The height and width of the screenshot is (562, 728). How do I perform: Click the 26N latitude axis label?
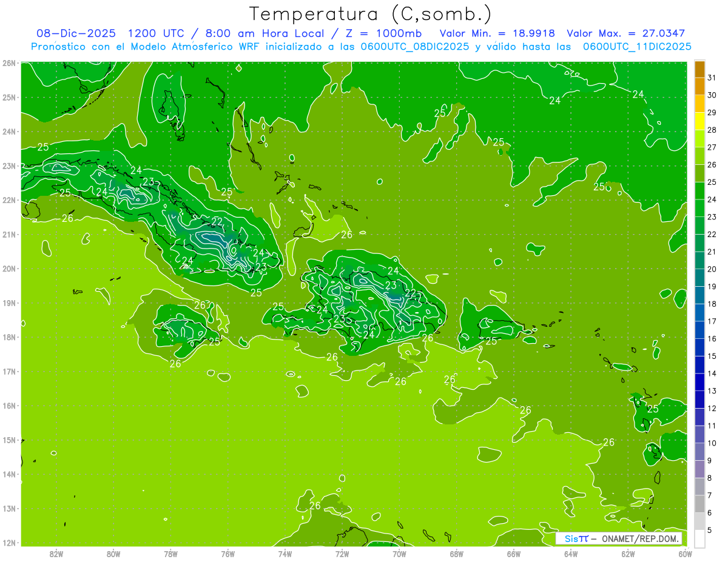(9, 63)
